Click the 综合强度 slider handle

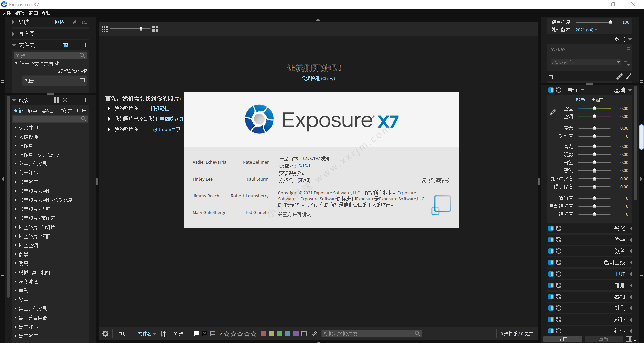click(610, 22)
